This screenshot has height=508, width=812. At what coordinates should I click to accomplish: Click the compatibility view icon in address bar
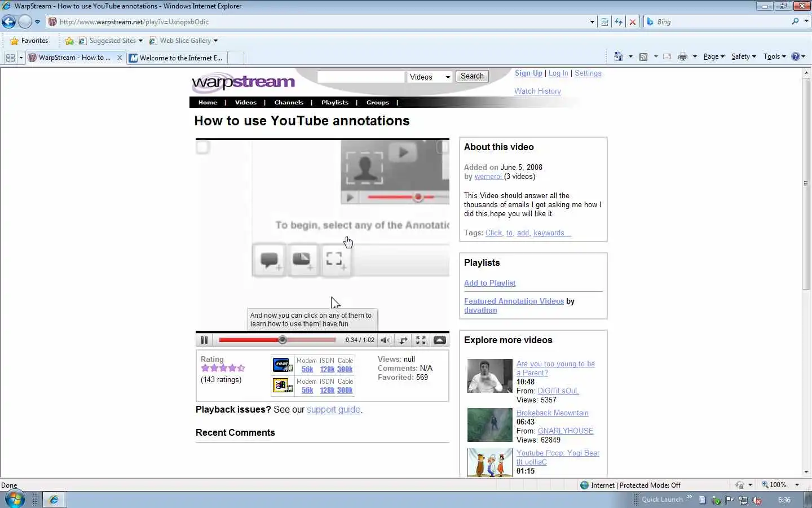[604, 22]
